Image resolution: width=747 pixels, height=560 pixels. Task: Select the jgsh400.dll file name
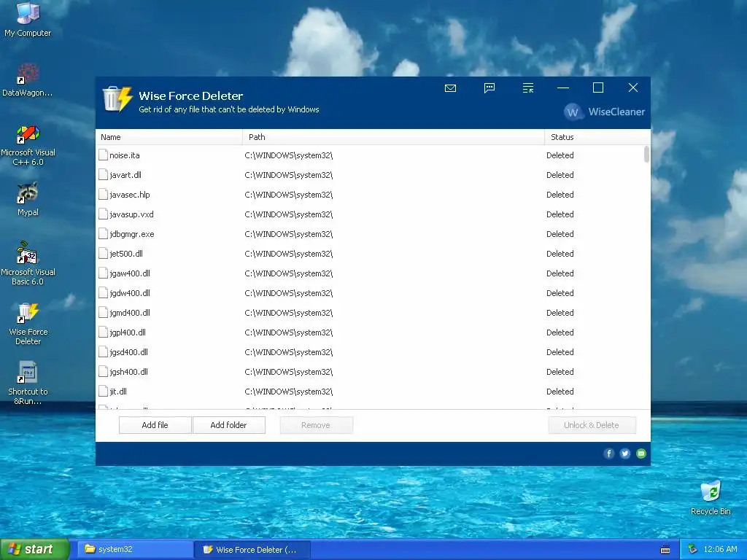[128, 372]
